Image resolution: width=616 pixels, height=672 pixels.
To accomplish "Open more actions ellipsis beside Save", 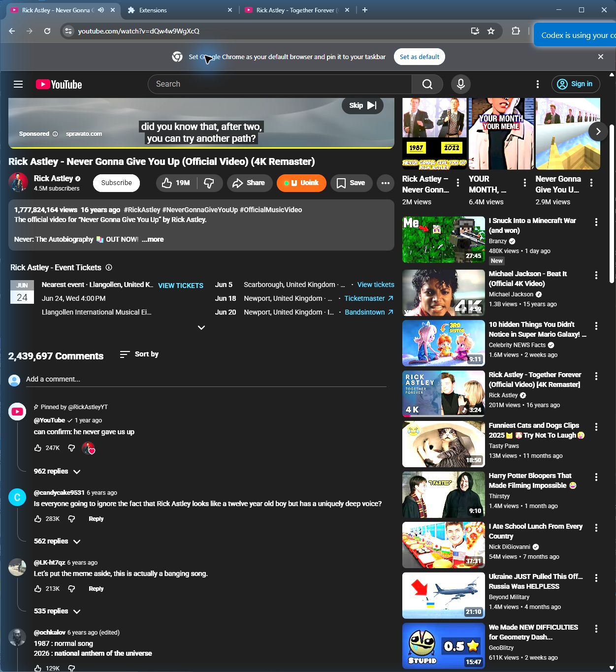I will [386, 183].
